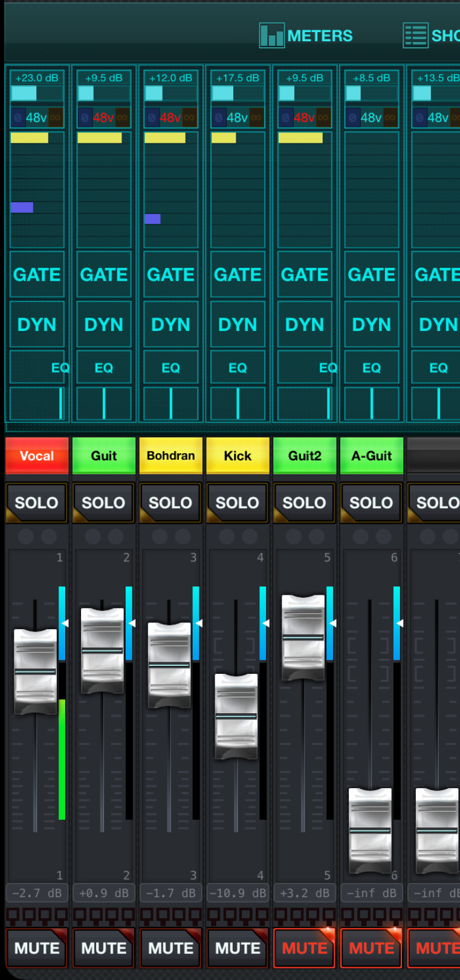Open the METERS view
460x980 pixels.
pos(306,36)
